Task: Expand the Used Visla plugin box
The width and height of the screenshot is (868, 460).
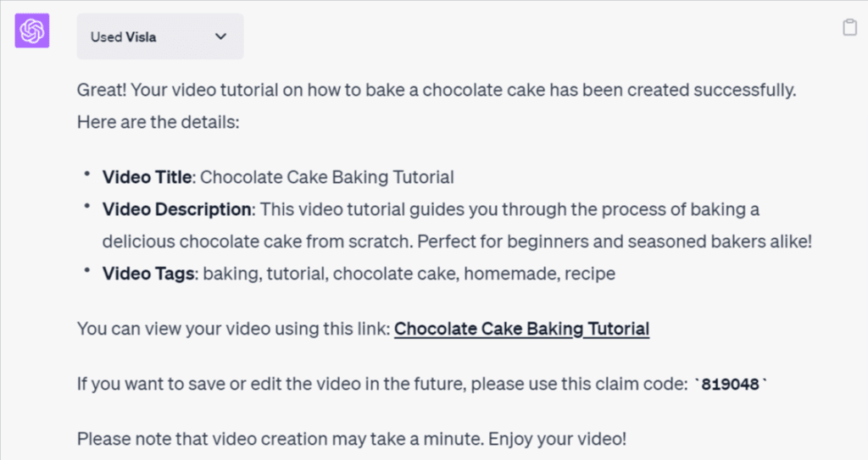Action: pos(159,36)
